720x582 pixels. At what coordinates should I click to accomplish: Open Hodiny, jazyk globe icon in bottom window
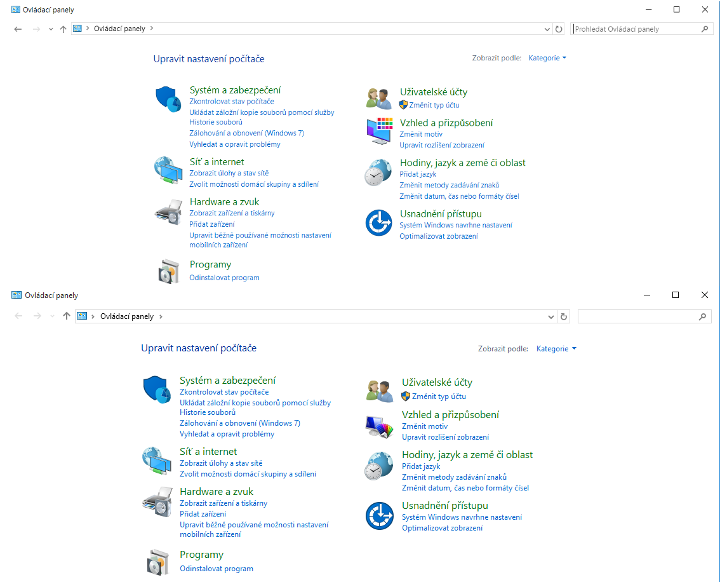coord(379,465)
